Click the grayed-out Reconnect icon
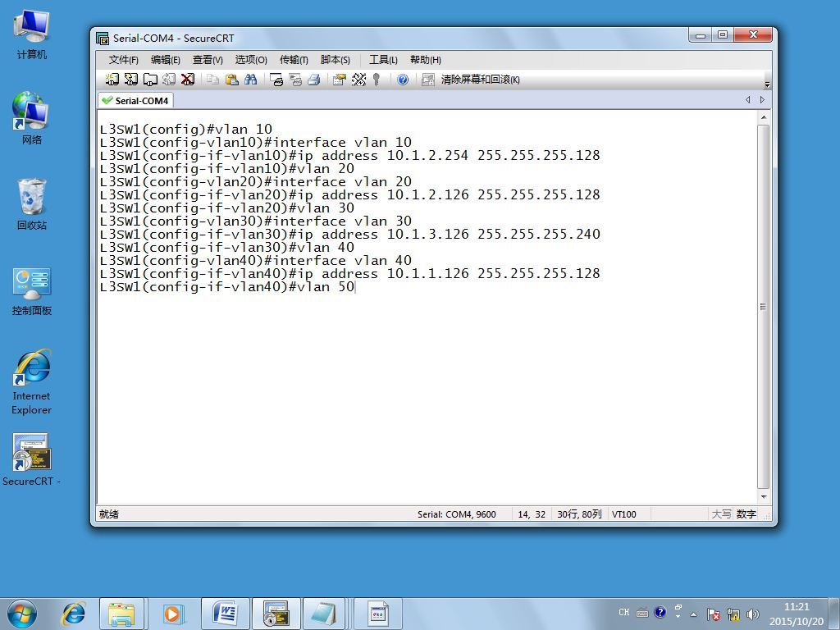This screenshot has height=630, width=840. (x=169, y=80)
